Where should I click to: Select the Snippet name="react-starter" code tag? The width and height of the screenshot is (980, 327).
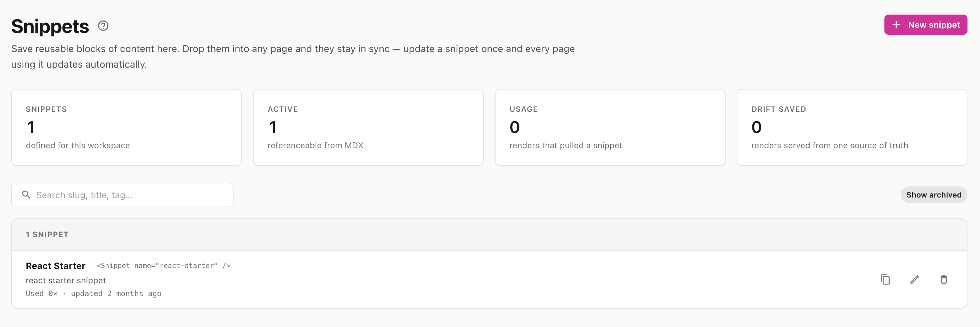coord(164,266)
